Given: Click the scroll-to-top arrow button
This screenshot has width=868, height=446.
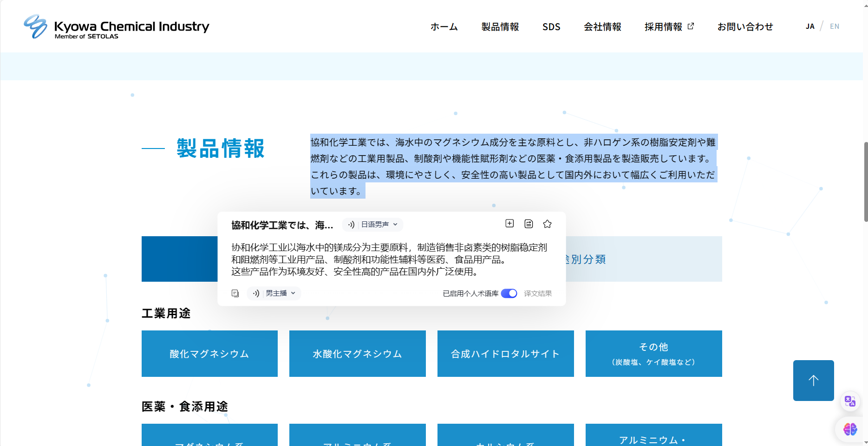Looking at the screenshot, I should (813, 381).
